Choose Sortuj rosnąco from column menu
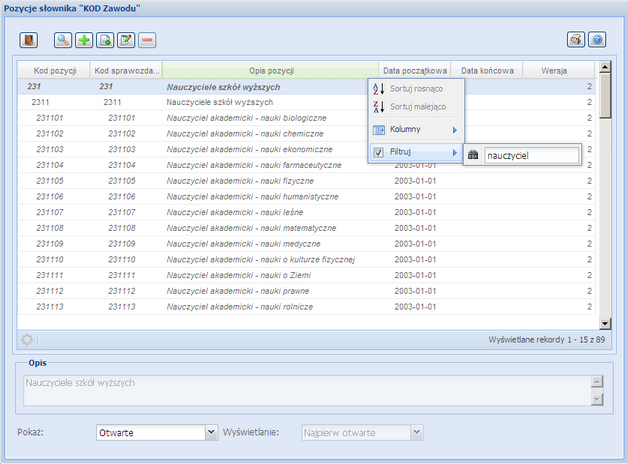628x464 pixels. (x=415, y=89)
